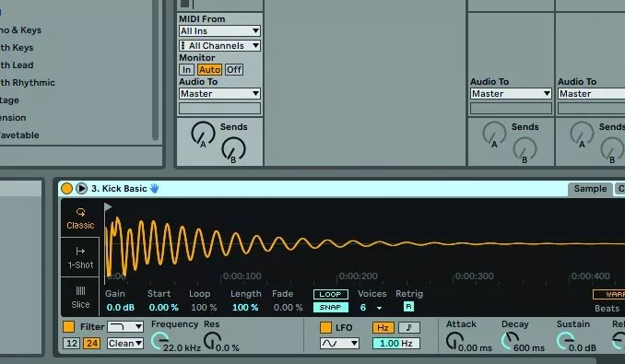
Task: Open the MIDI track's Audio To Master dropdown
Action: click(x=219, y=94)
